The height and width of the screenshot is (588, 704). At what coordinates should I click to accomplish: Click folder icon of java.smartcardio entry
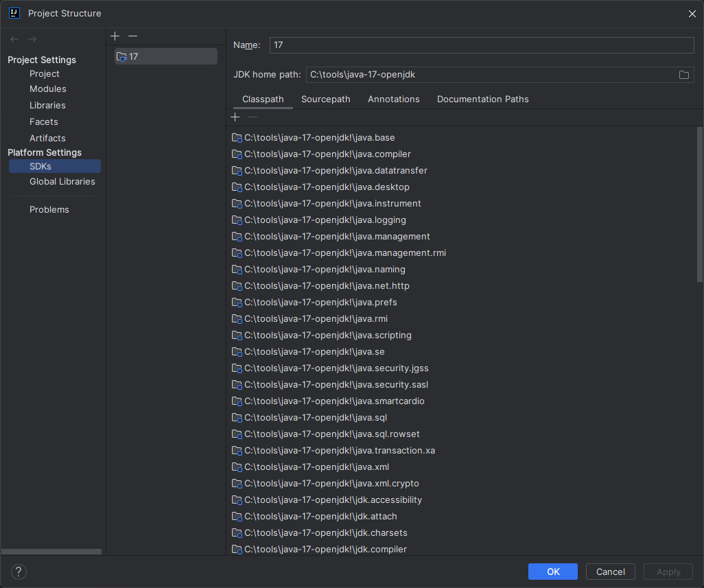point(237,401)
